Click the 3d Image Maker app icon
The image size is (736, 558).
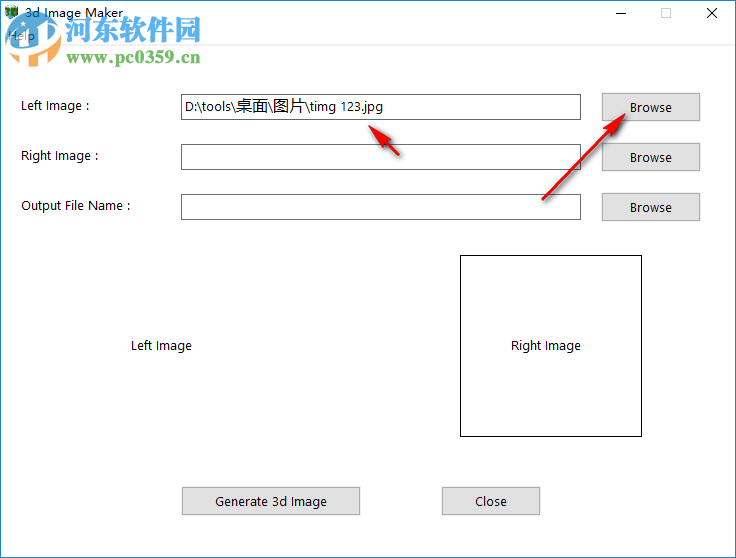(x=11, y=12)
